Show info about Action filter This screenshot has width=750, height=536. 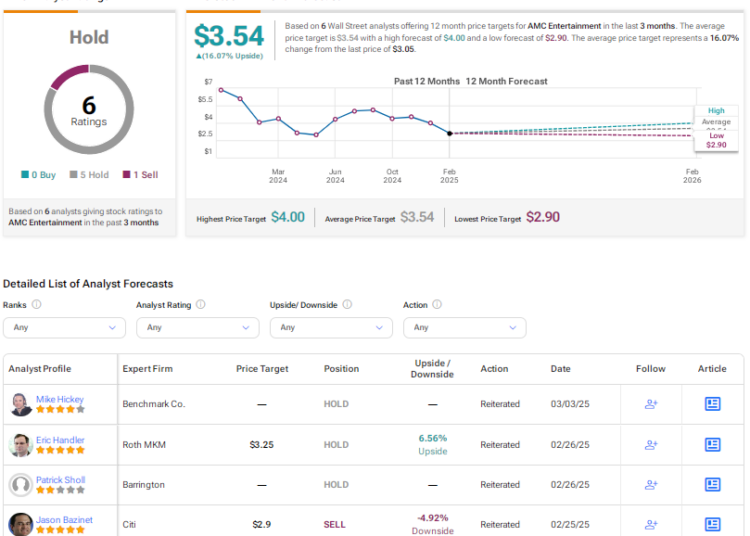pos(437,305)
